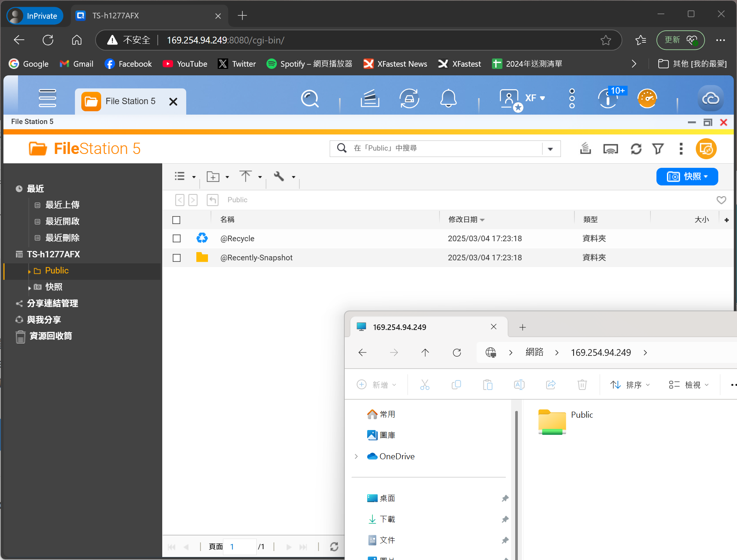This screenshot has width=737, height=560.
Task: Expand the tools wrench dropdown arrow
Action: pos(293,177)
